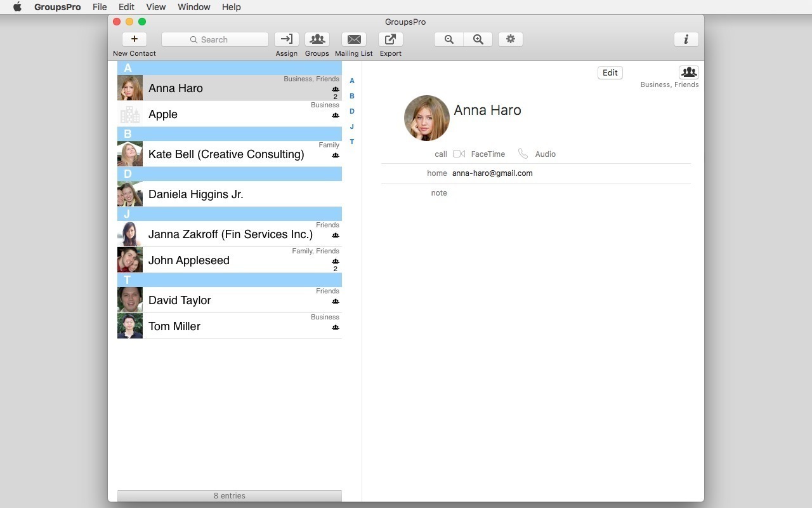Image resolution: width=812 pixels, height=508 pixels.
Task: Open settings gear in toolbar
Action: [511, 39]
